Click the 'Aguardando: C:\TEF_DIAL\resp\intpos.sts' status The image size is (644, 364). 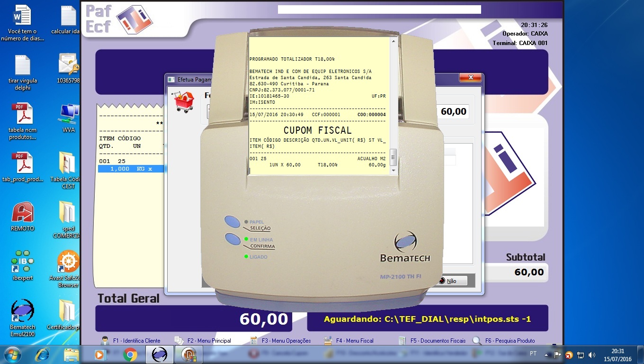click(427, 319)
